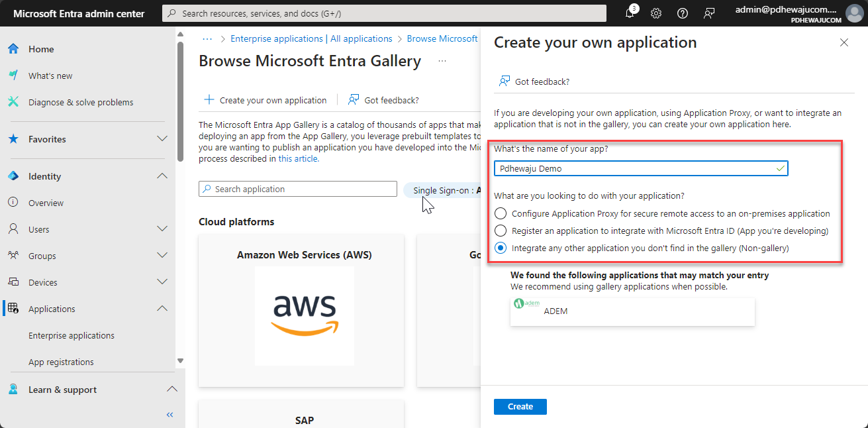
Task: Expand the Devices section chevron
Action: click(x=162, y=282)
